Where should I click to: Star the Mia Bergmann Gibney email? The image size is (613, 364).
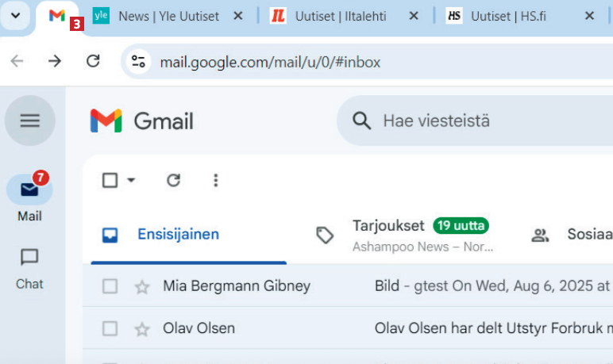[x=142, y=287]
